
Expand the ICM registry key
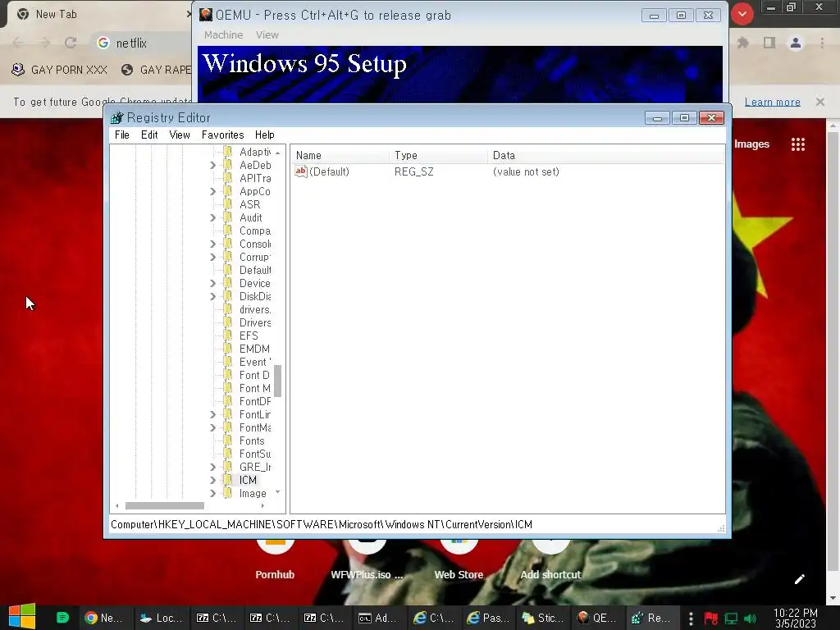(212, 480)
